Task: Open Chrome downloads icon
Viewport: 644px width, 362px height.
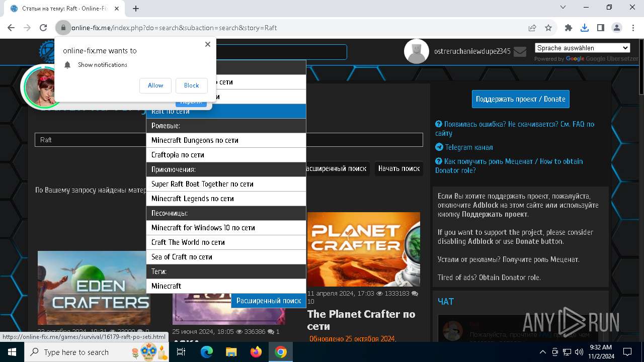Action: coord(585,28)
